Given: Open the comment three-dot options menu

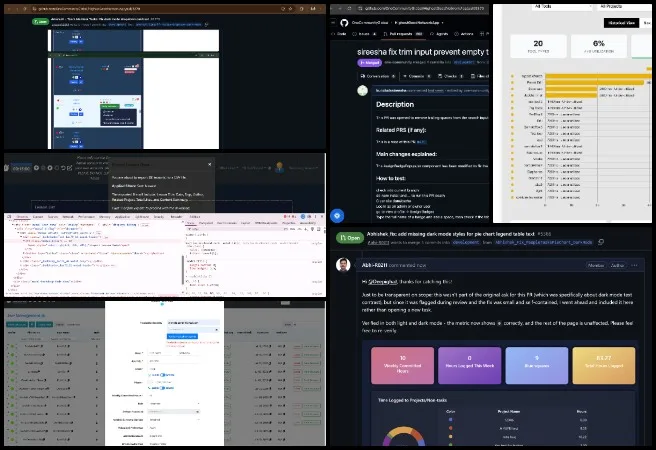Looking at the screenshot, I should pos(634,265).
